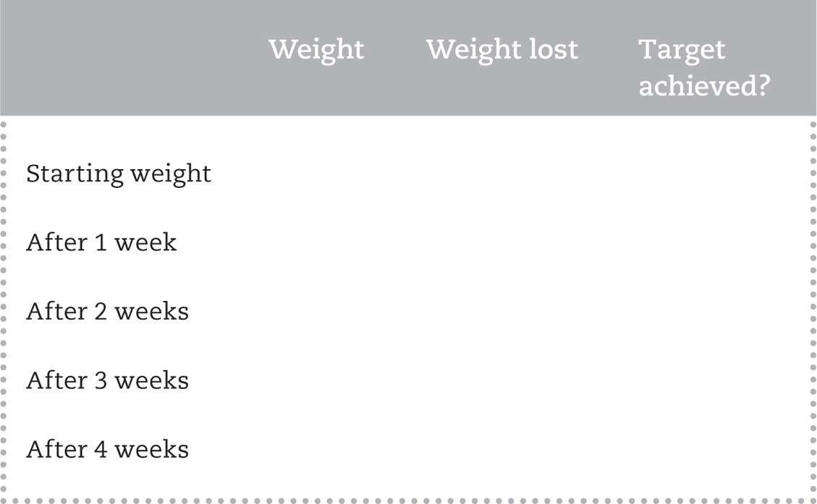Image resolution: width=817 pixels, height=504 pixels.
Task: Select the After 1 week row label
Action: click(101, 242)
